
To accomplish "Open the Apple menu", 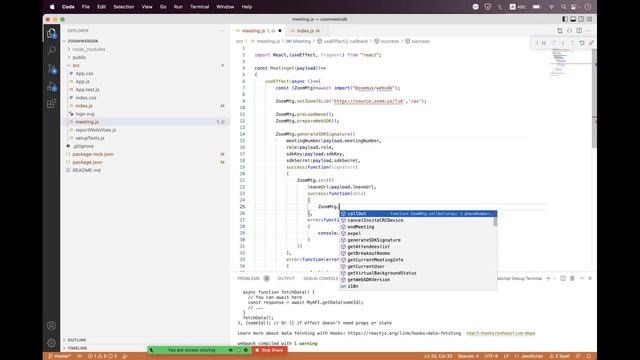I will click(52, 7).
